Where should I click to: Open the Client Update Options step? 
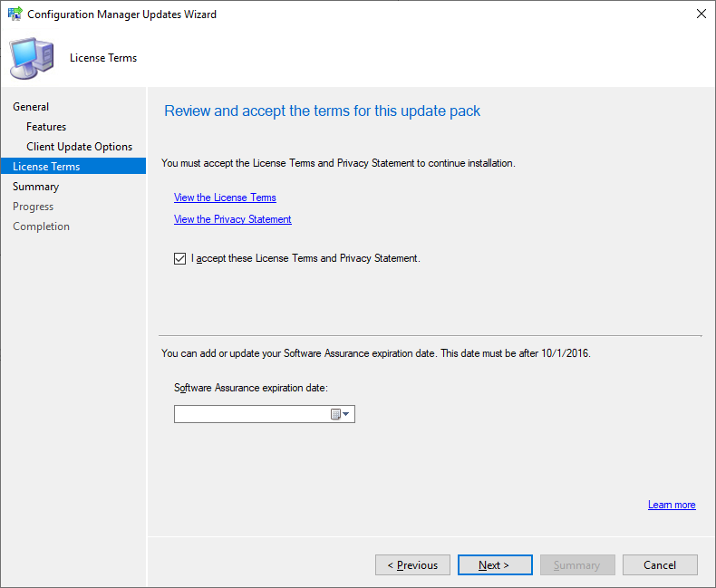tap(79, 147)
